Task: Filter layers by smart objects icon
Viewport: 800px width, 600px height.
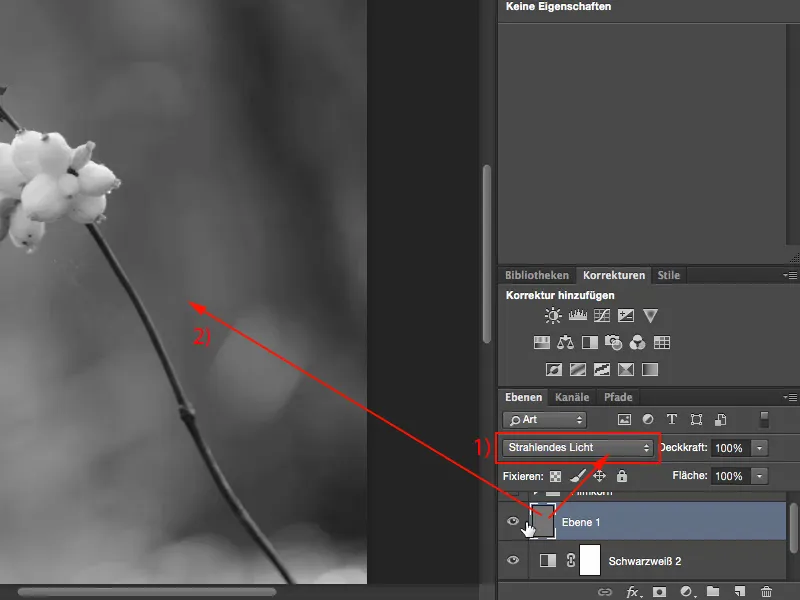Action: 720,420
